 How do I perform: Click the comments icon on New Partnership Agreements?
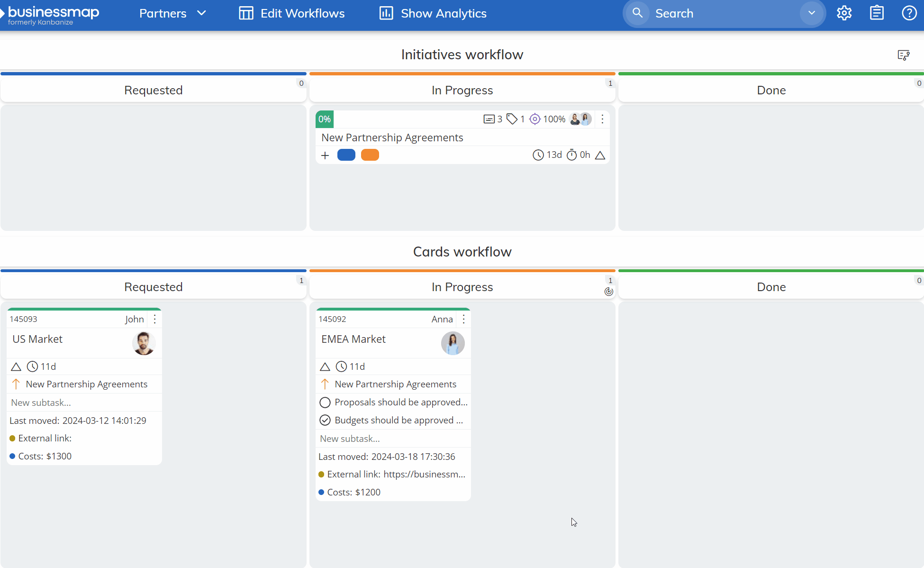489,119
